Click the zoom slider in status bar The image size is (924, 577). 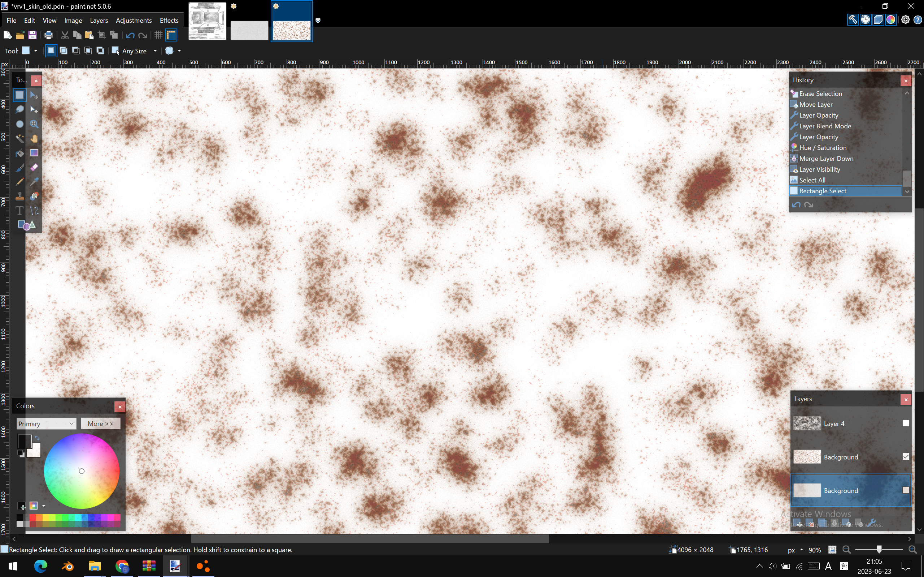click(879, 550)
